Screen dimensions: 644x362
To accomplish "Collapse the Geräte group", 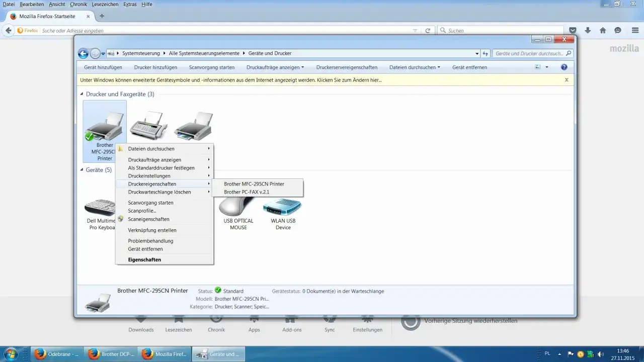I will click(82, 170).
